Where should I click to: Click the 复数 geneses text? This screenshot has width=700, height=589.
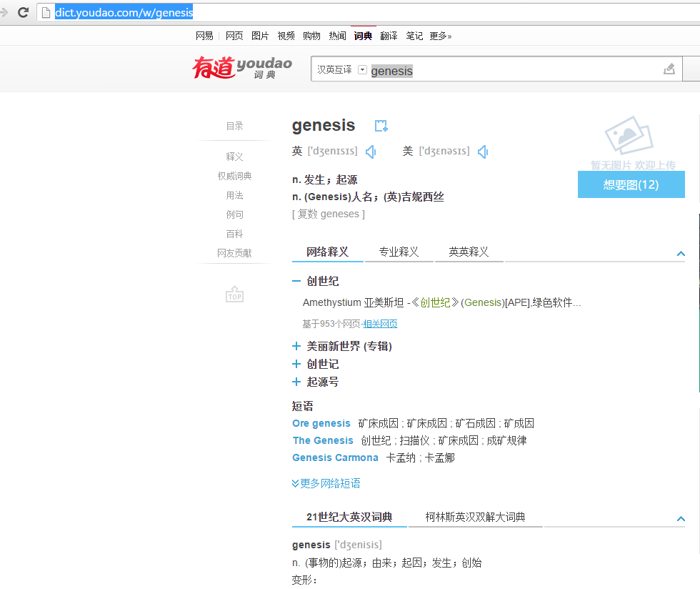tap(329, 214)
